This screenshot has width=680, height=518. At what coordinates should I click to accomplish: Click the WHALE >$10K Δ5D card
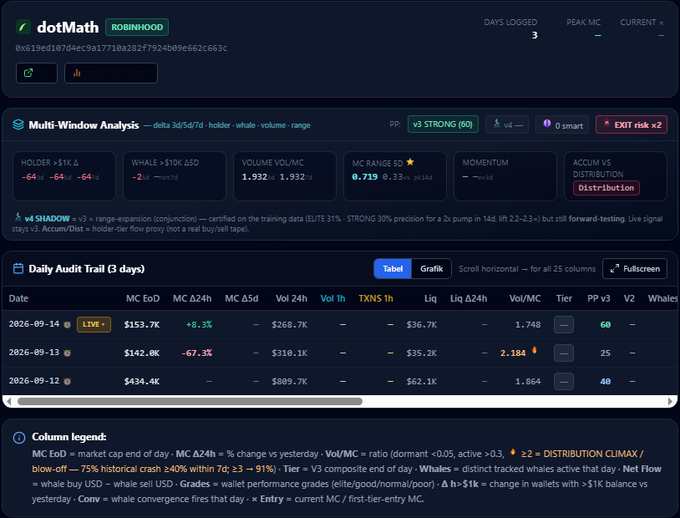click(174, 176)
